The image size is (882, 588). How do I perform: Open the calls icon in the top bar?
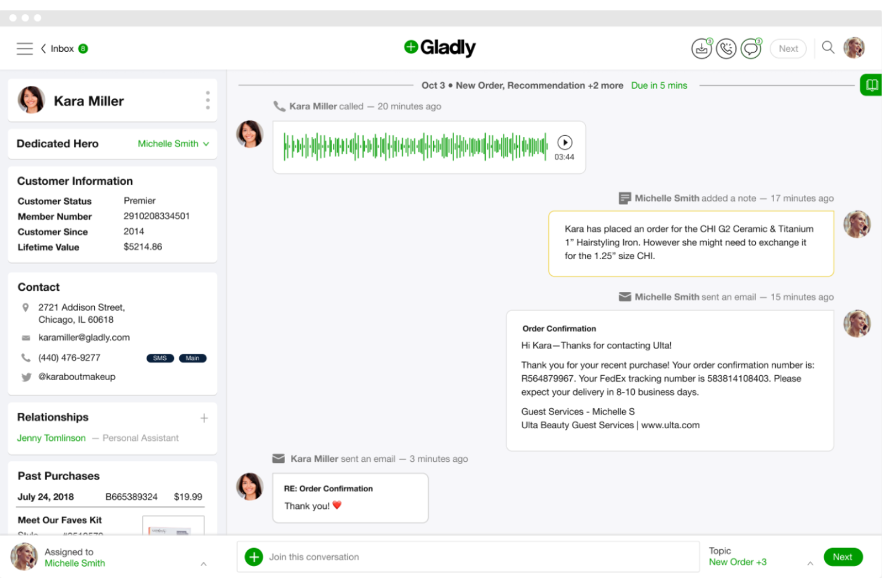pyautogui.click(x=726, y=48)
